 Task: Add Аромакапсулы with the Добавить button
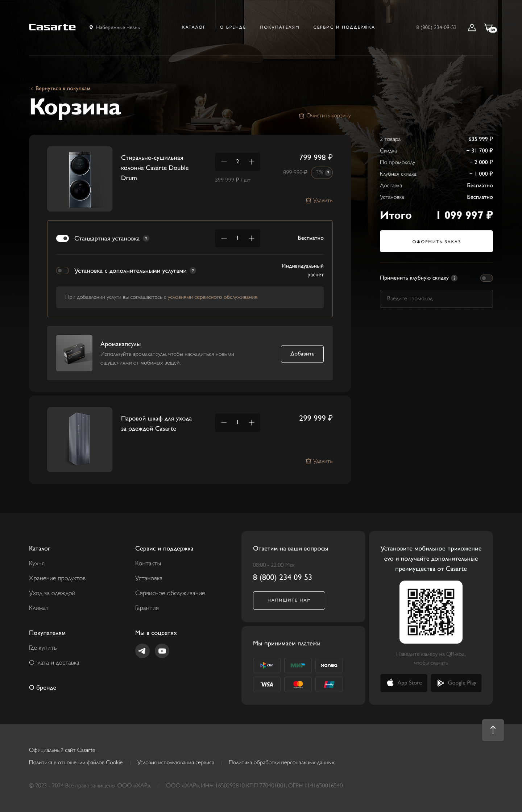click(x=302, y=354)
